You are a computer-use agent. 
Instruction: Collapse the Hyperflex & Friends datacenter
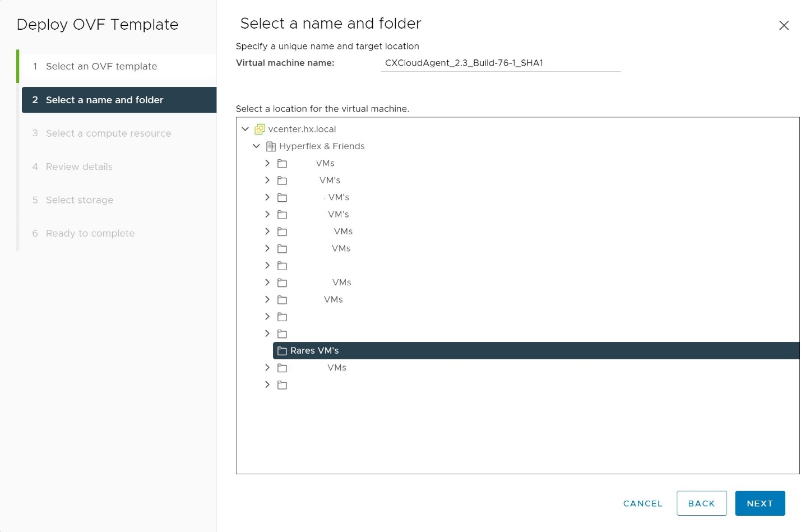tap(256, 146)
